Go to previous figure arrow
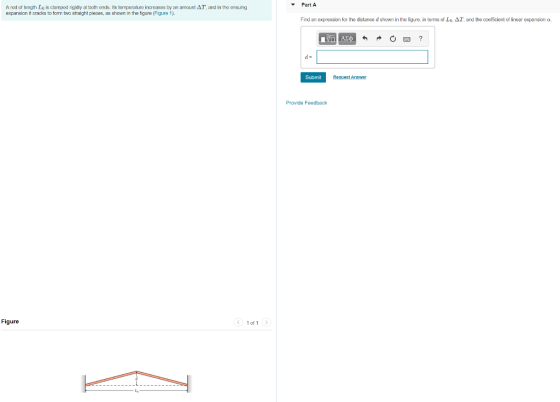Image resolution: width=560 pixels, height=402 pixels. pyautogui.click(x=238, y=322)
